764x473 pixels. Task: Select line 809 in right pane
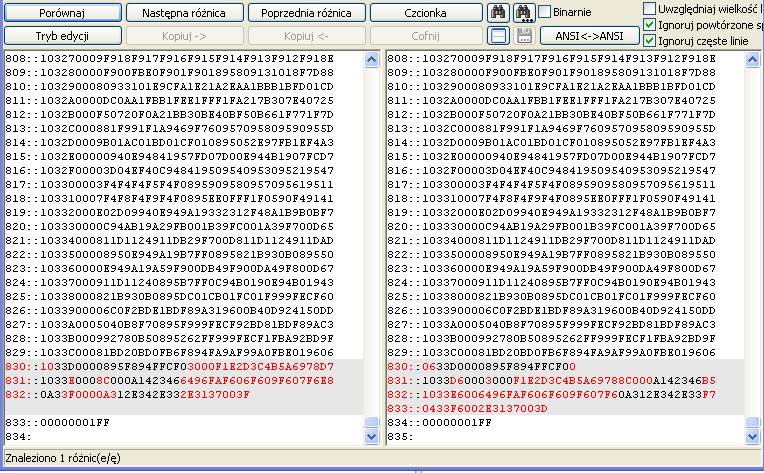(552, 73)
